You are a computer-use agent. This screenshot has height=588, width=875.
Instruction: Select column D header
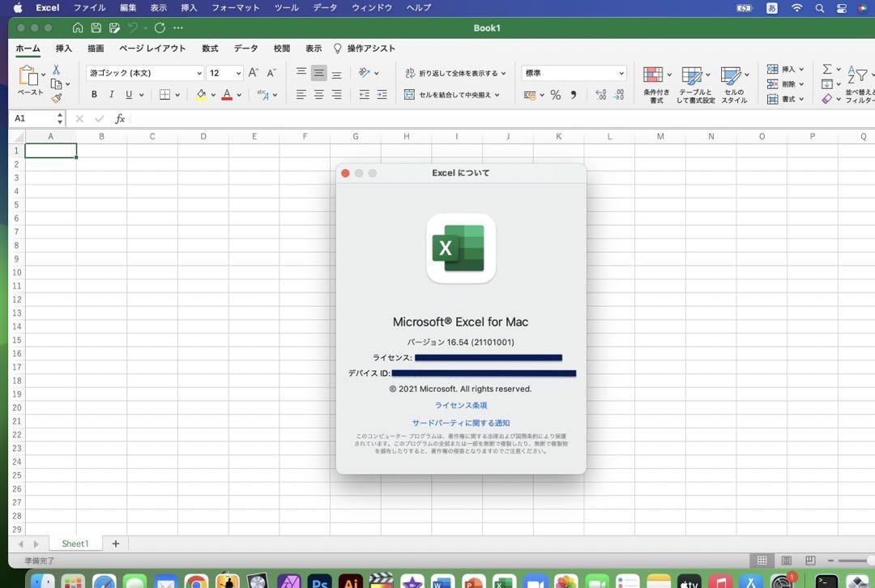coord(203,137)
